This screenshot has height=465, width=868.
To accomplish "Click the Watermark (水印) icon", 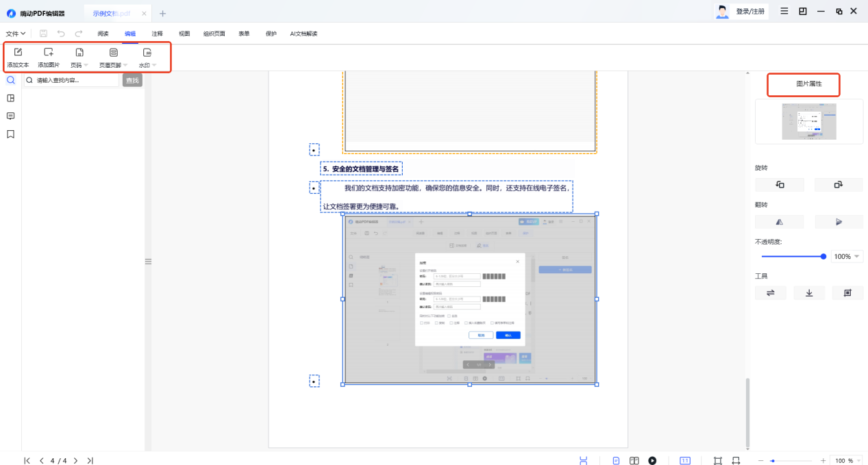I will (x=147, y=53).
